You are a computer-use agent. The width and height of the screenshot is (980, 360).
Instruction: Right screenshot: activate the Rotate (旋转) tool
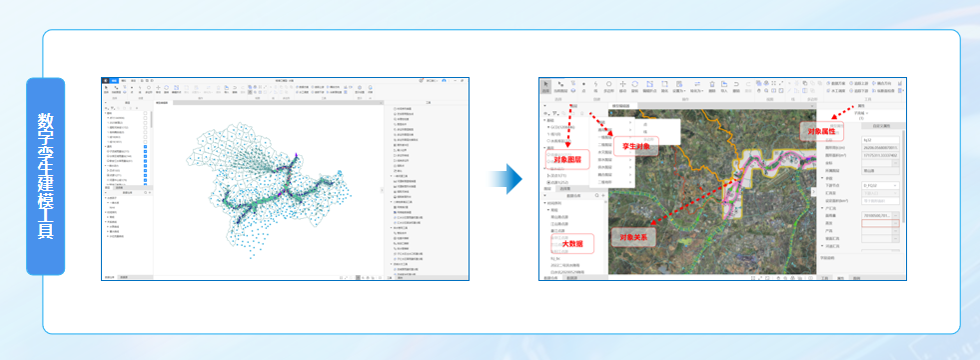click(634, 86)
